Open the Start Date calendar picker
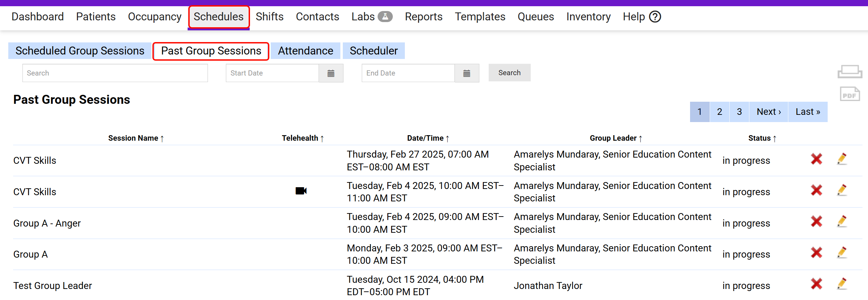The image size is (868, 300). click(x=331, y=73)
